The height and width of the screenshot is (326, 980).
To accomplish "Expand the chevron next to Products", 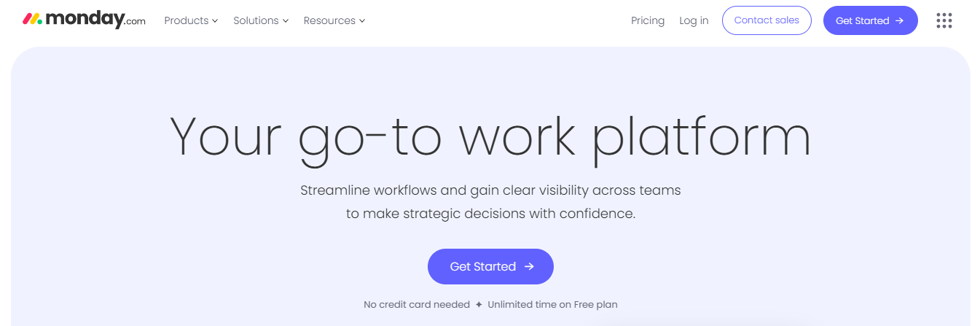I will click(215, 21).
